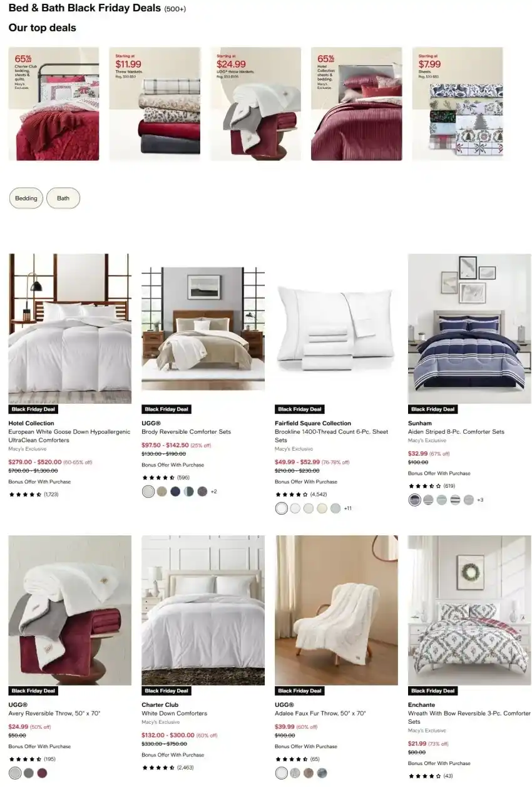Viewport: 532px width, 787px height.
Task: Select the white swatch for Fairfield Square sheets
Action: [282, 508]
